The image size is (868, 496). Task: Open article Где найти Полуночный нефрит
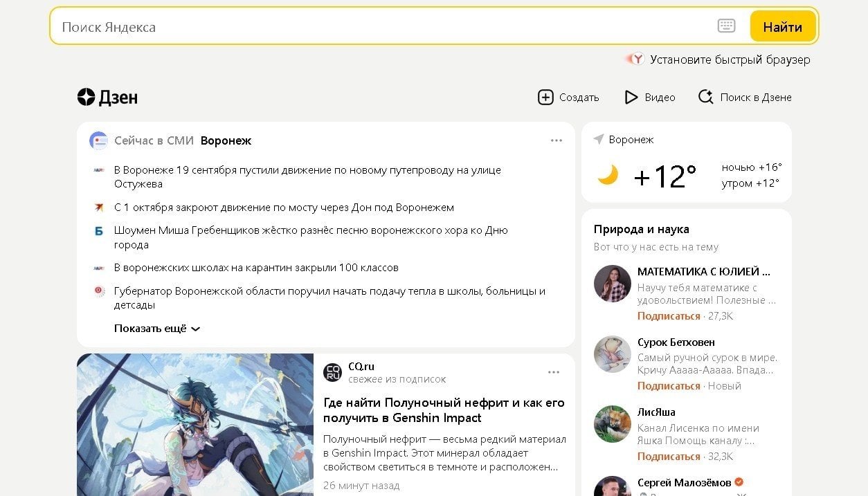(x=444, y=410)
